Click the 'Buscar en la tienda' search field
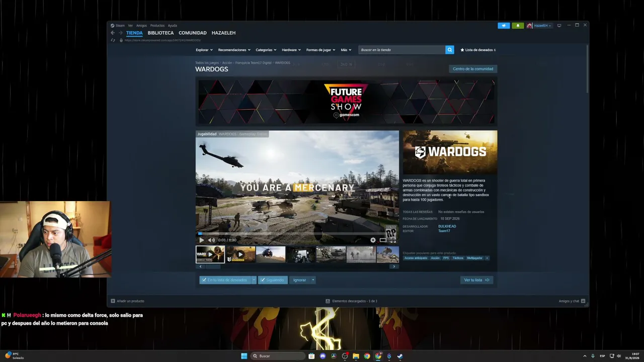Viewport: 644px width, 362px height. pos(402,50)
